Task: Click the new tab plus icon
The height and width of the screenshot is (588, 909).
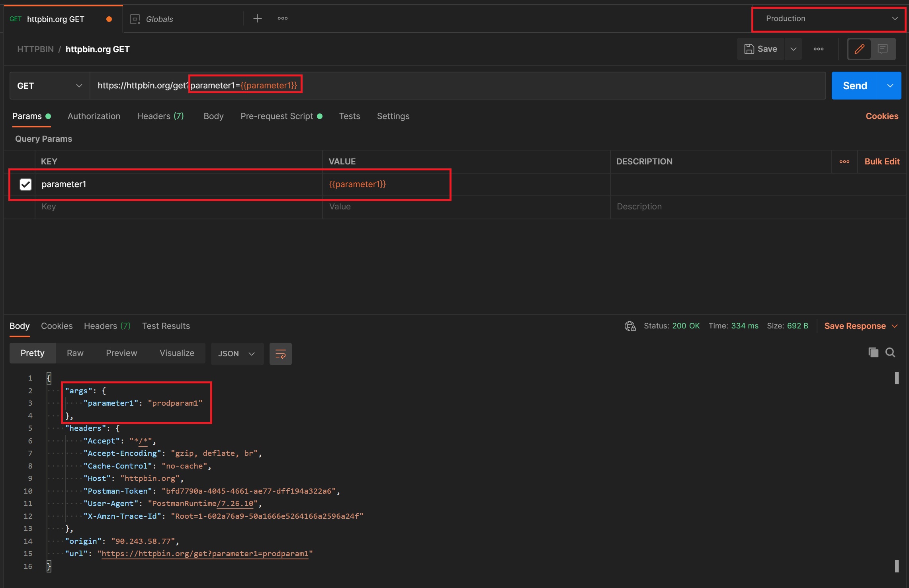Action: coord(257,18)
